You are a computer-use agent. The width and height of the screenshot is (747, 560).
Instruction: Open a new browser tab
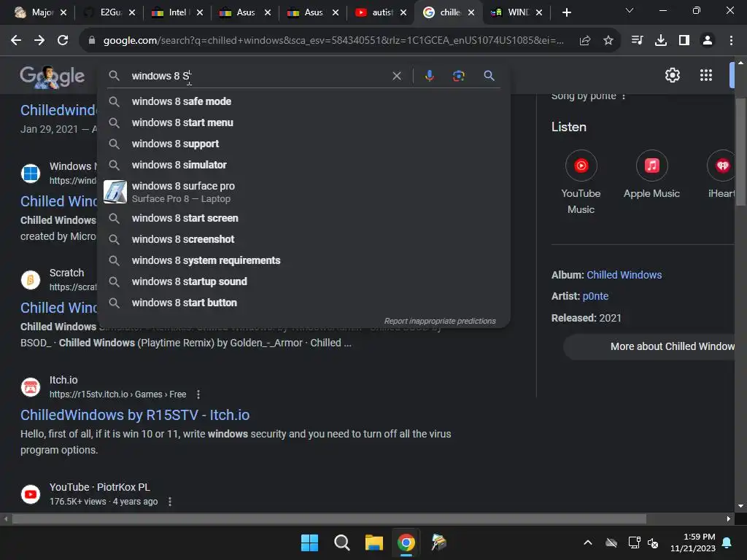pyautogui.click(x=566, y=12)
